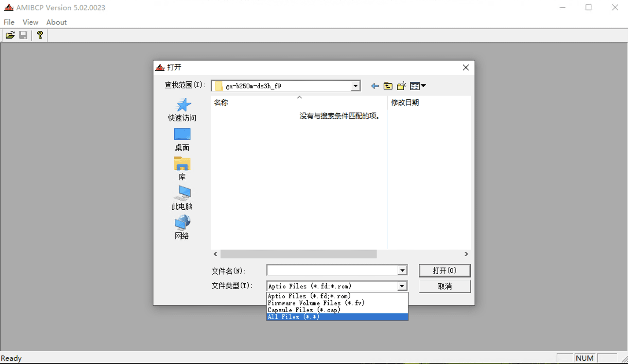This screenshot has height=364, width=628.
Task: Expand the 查找范围 folder dropdown
Action: click(x=355, y=86)
